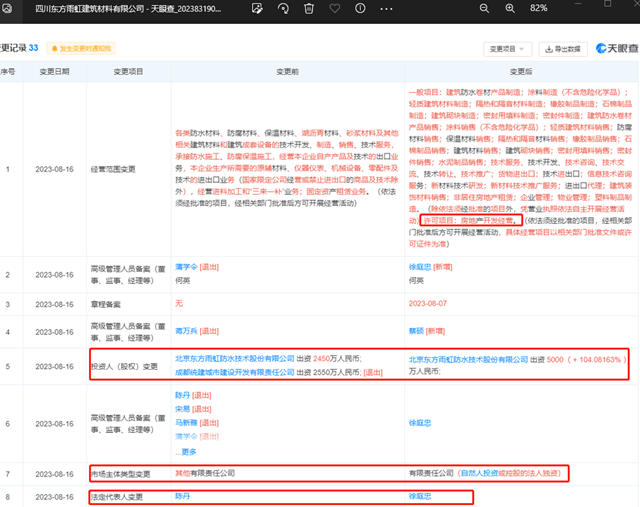Click the 2023-08-16 date in row 8
Image resolution: width=640 pixels, height=507 pixels.
pyautogui.click(x=54, y=497)
